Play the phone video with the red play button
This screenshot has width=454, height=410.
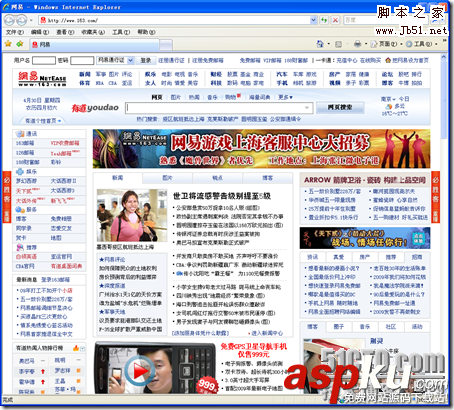140,370
